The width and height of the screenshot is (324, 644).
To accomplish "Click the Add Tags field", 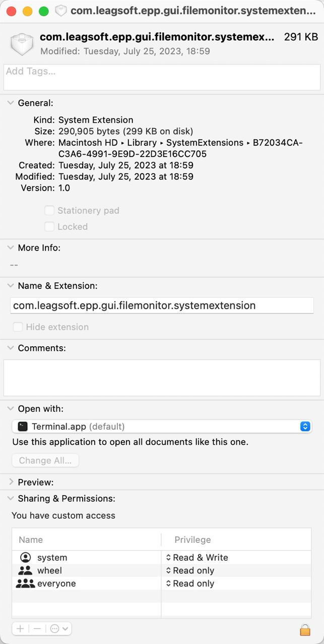I will (162, 77).
